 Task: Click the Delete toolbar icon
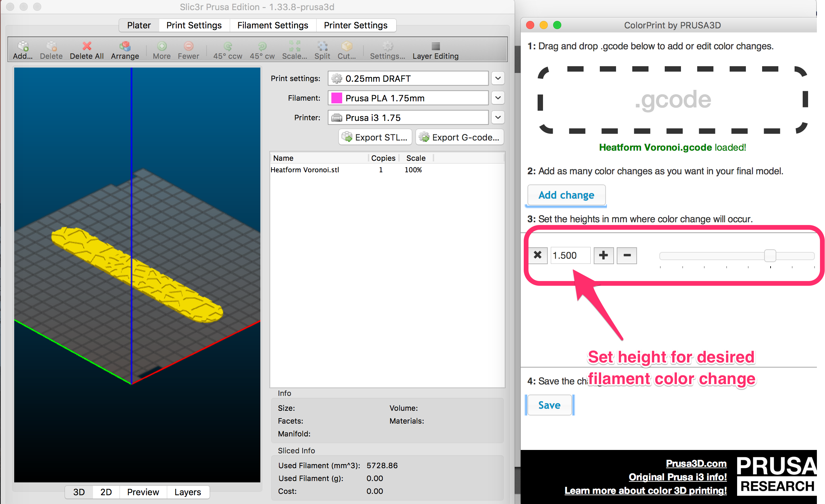(x=51, y=46)
